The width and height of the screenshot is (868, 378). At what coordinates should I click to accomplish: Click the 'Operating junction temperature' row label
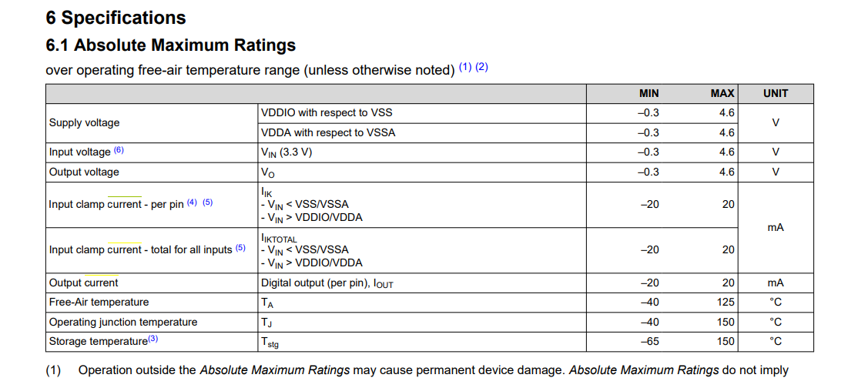tap(123, 322)
